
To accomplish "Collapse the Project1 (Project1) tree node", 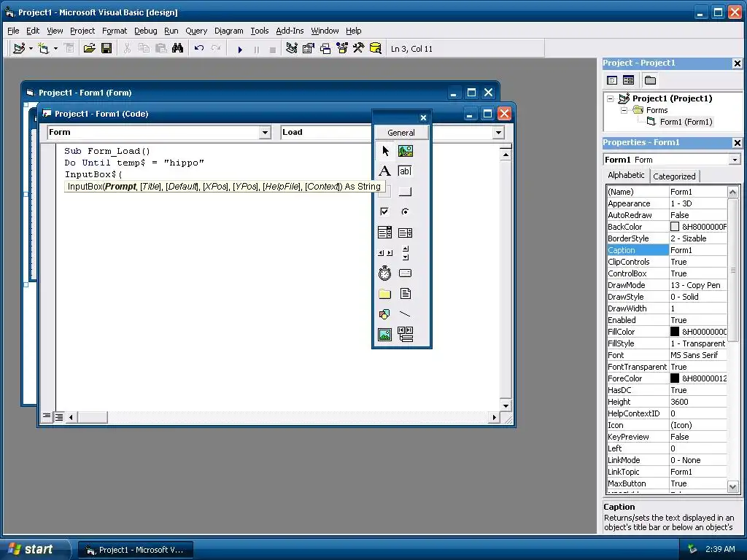I will 611,98.
